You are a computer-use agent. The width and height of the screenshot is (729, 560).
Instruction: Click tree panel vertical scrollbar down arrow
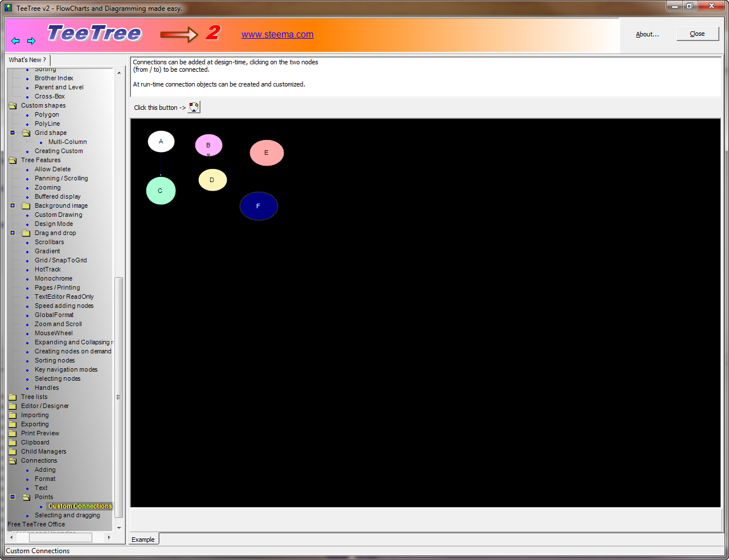(x=119, y=528)
